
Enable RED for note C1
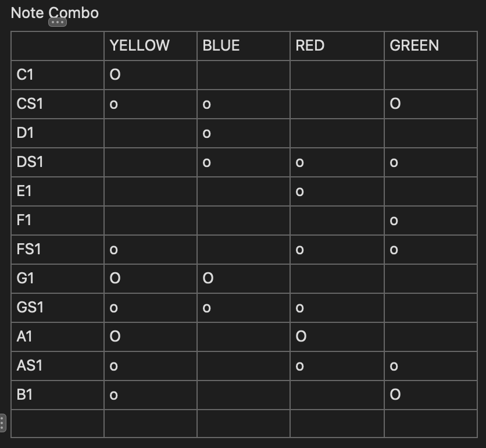tap(337, 75)
